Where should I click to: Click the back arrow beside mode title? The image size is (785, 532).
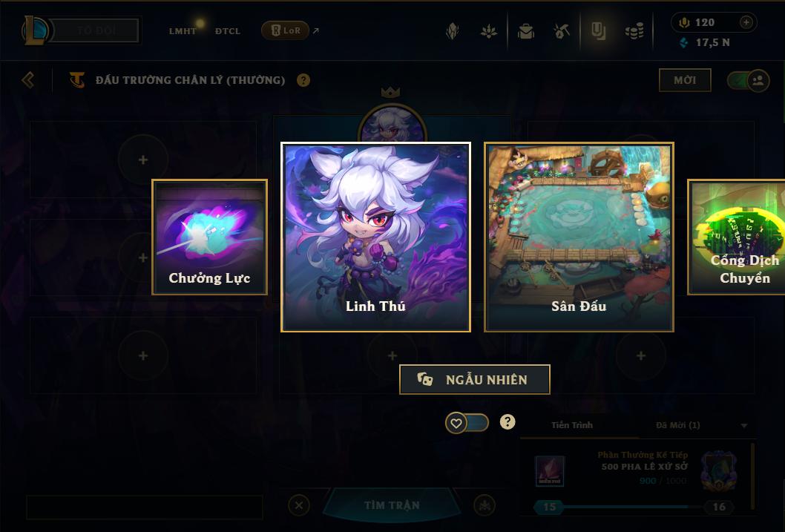pyautogui.click(x=28, y=79)
